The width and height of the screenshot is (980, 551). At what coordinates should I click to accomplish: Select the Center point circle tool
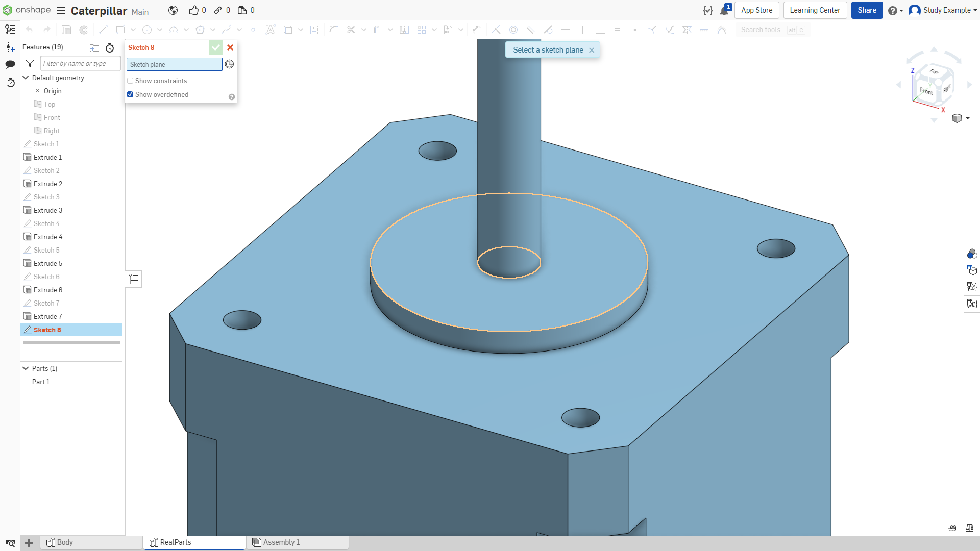(147, 30)
